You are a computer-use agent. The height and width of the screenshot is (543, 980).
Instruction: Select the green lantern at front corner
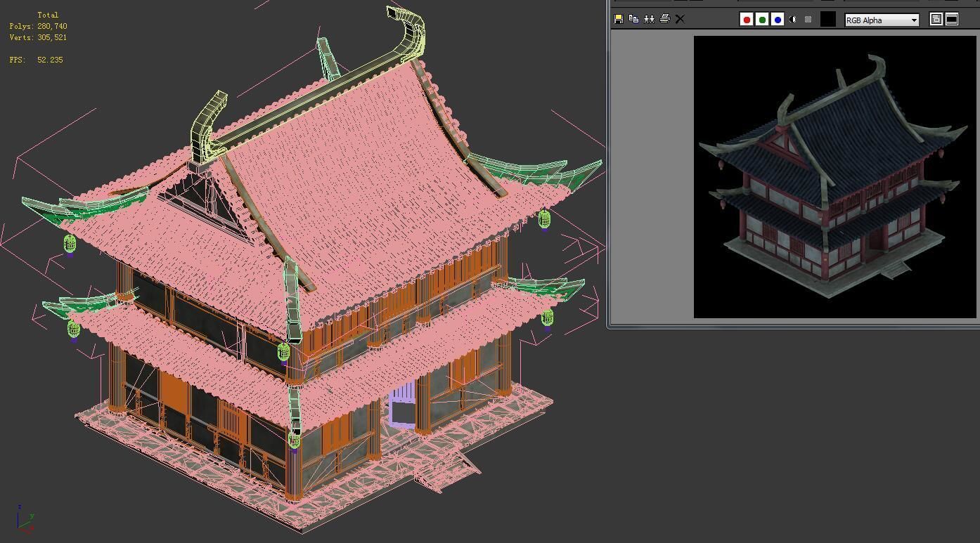click(x=294, y=440)
